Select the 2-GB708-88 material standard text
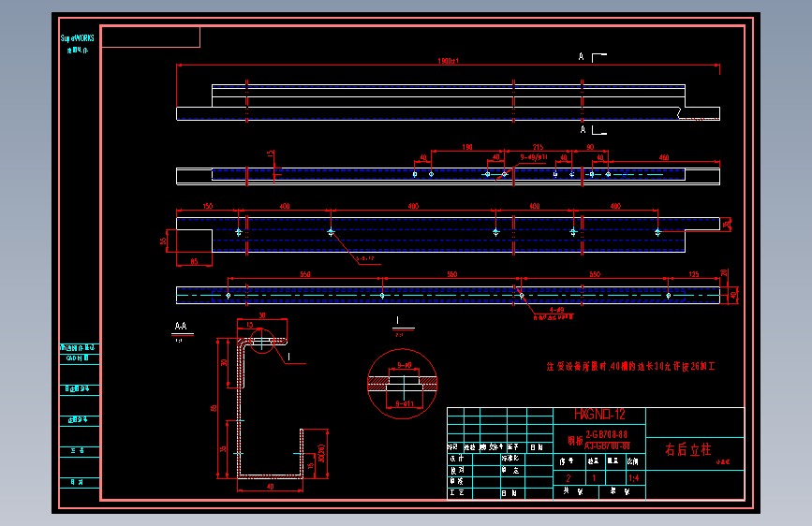The width and height of the screenshot is (812, 526). (606, 434)
